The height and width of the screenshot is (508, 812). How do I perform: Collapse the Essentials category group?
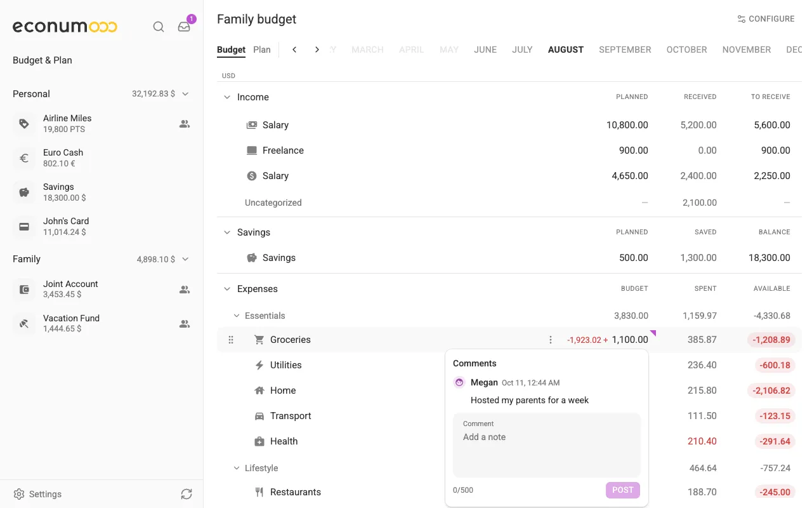click(x=237, y=316)
